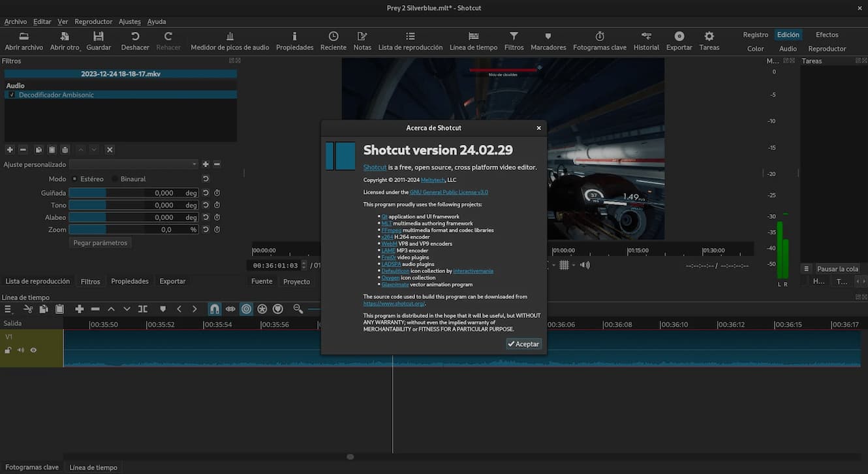Image resolution: width=868 pixels, height=474 pixels.
Task: Copy filters using the copy icon
Action: (x=39, y=150)
